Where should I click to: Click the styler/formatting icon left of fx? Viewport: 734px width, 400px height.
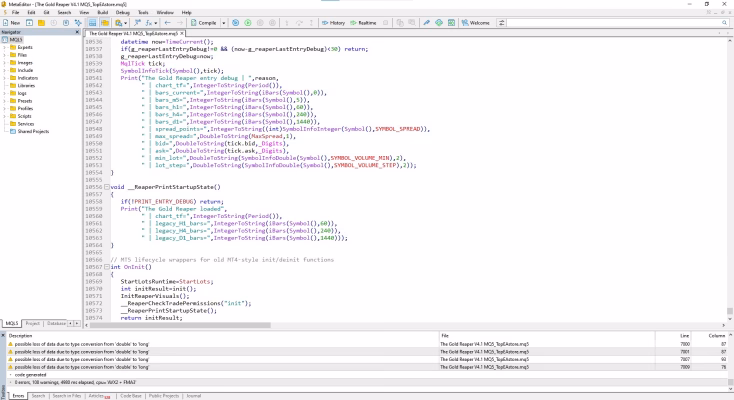[x=137, y=22]
